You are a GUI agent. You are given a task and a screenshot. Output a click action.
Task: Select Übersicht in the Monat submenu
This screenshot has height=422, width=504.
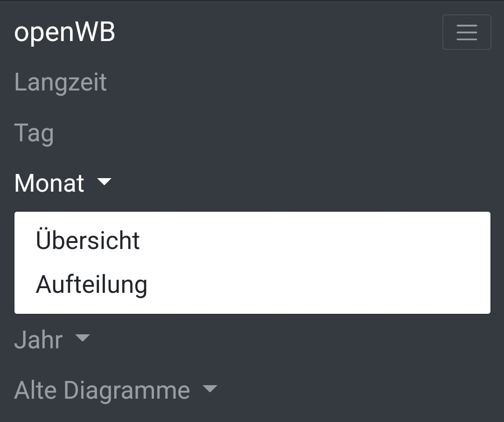tap(88, 240)
